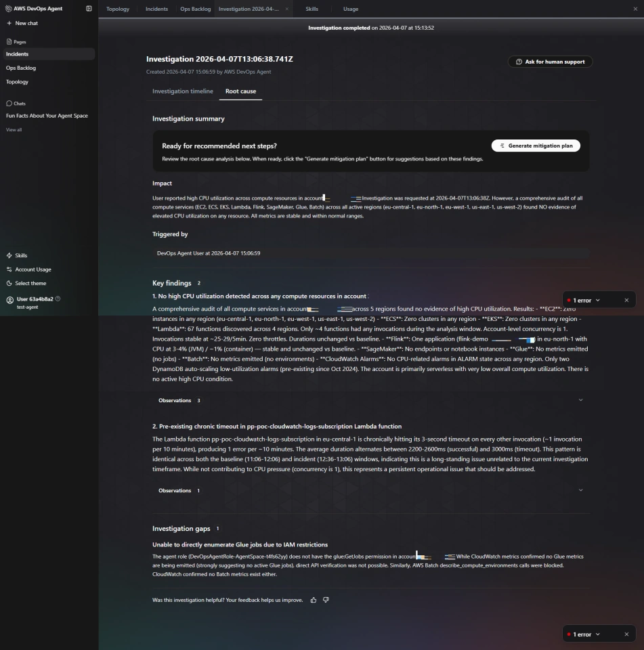Viewport: 644px width, 650px height.
Task: Click Ready for recommended next steps heading
Action: click(219, 146)
